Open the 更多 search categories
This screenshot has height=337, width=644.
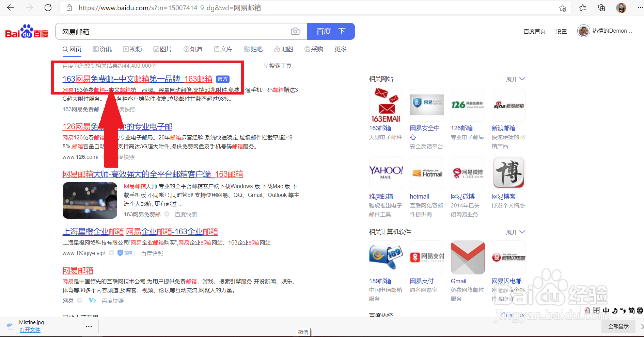pos(341,49)
